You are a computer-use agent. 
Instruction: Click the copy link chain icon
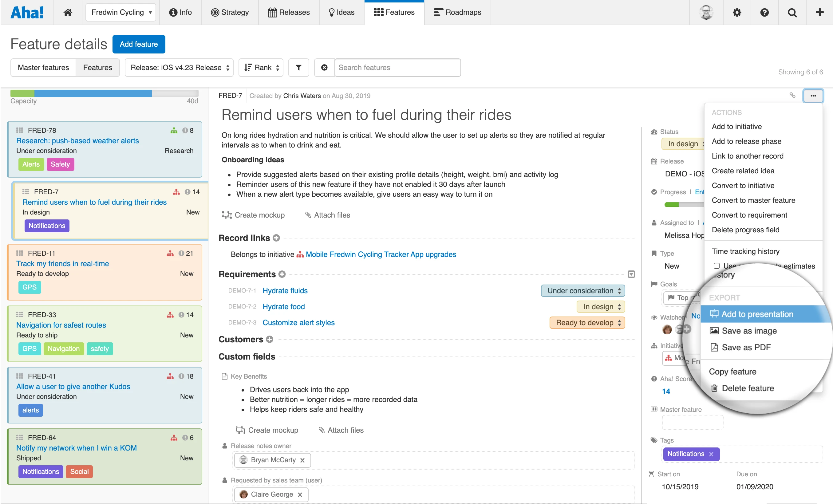(792, 95)
